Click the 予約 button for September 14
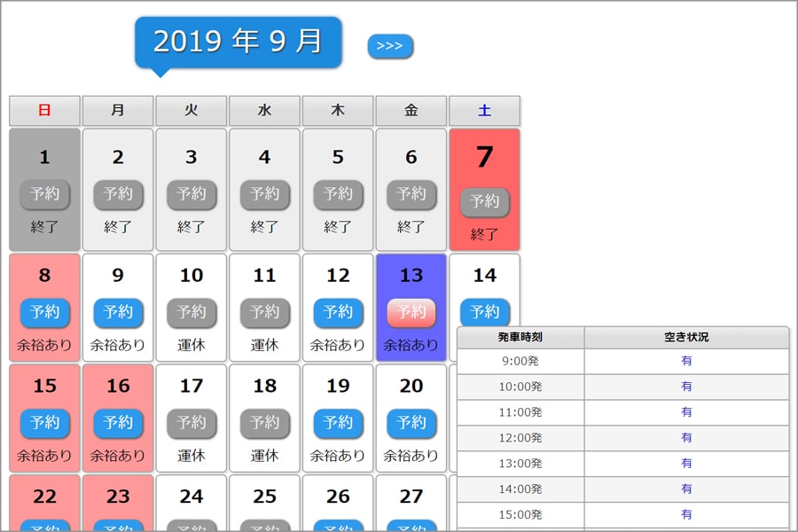The width and height of the screenshot is (798, 532). (x=484, y=311)
